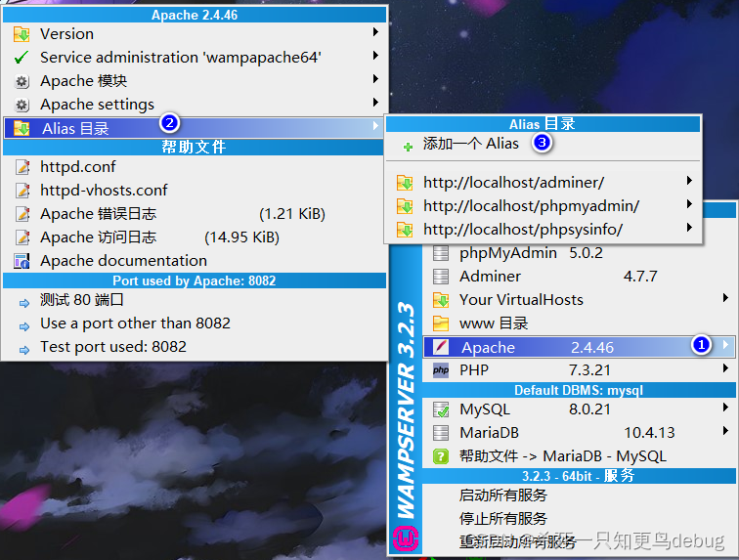Click the MariaDB list icon
The width and height of the screenshot is (739, 560).
point(441,433)
